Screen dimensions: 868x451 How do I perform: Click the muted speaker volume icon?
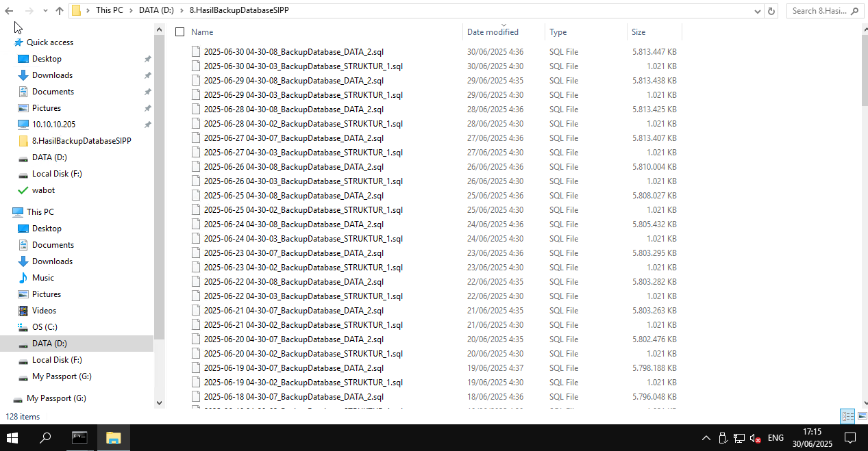tap(756, 438)
